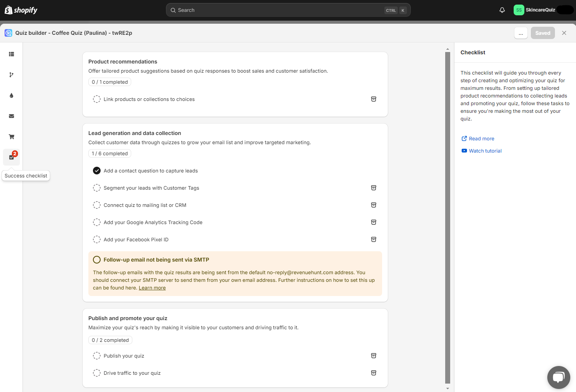Open the notifications bell
This screenshot has height=392, width=576.
point(502,10)
